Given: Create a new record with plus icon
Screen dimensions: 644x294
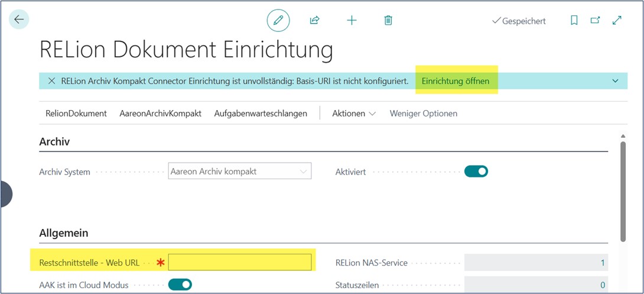Looking at the screenshot, I should click(x=352, y=20).
